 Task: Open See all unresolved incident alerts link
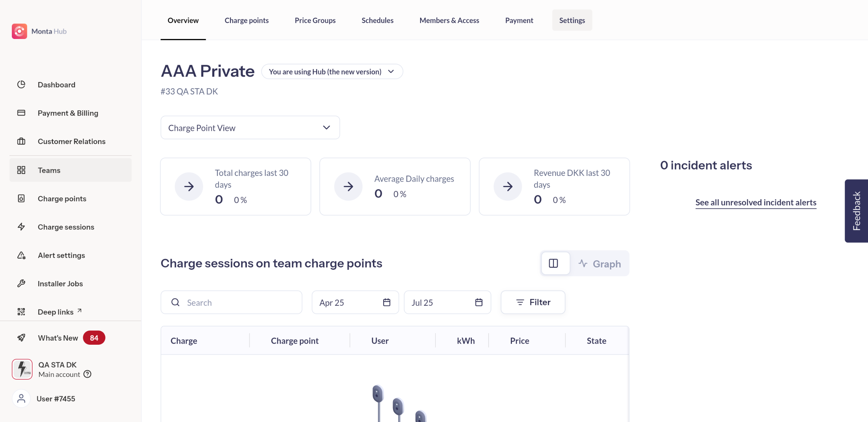[755, 202]
